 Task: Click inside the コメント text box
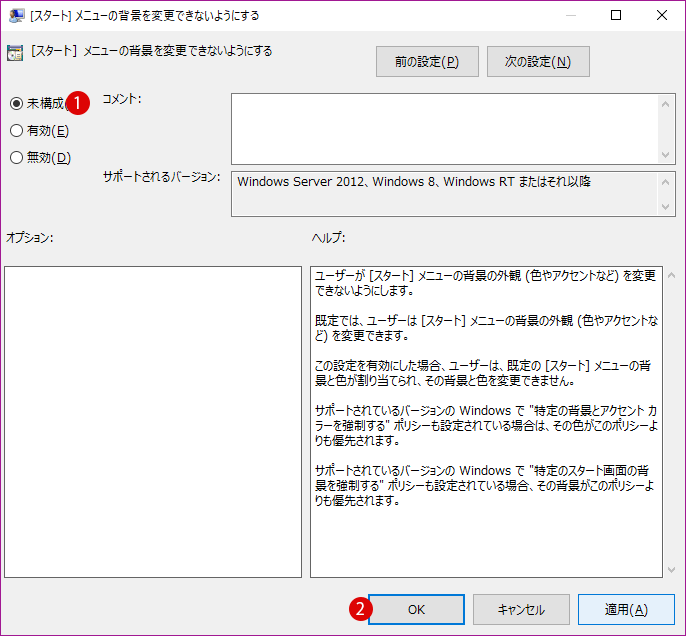[444, 129]
